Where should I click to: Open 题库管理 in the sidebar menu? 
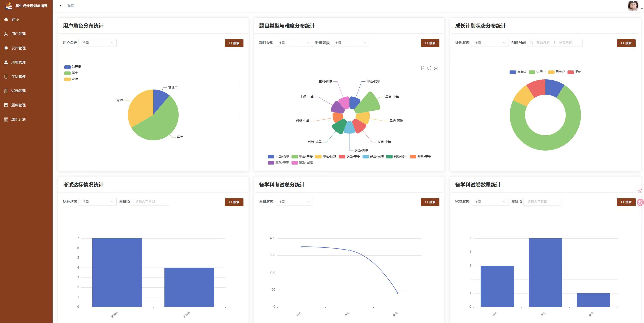[26, 105]
